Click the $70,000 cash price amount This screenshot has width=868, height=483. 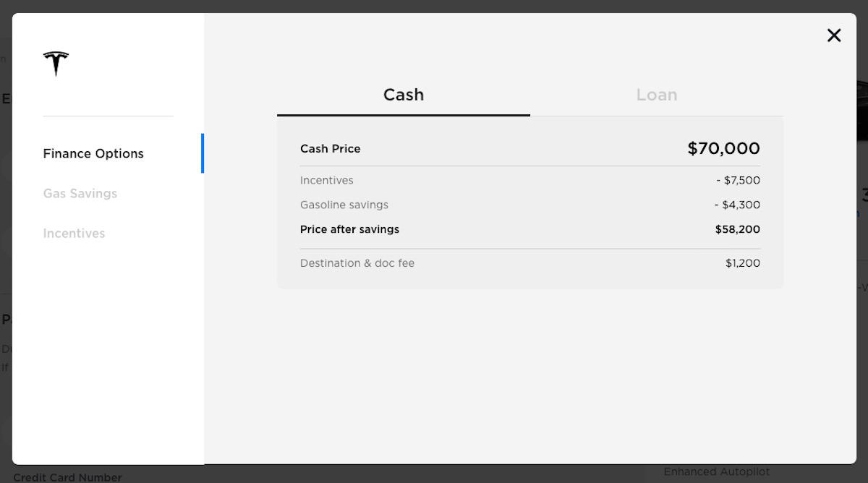[x=723, y=148]
